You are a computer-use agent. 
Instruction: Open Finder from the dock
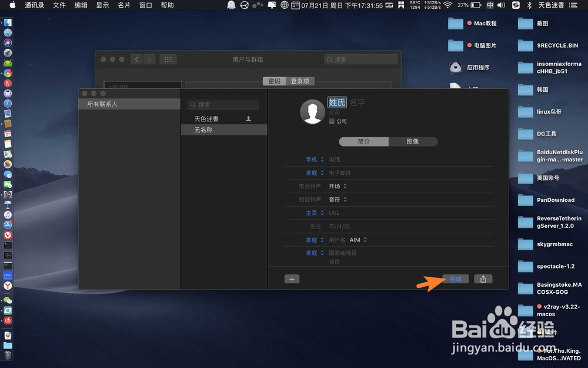[8, 22]
